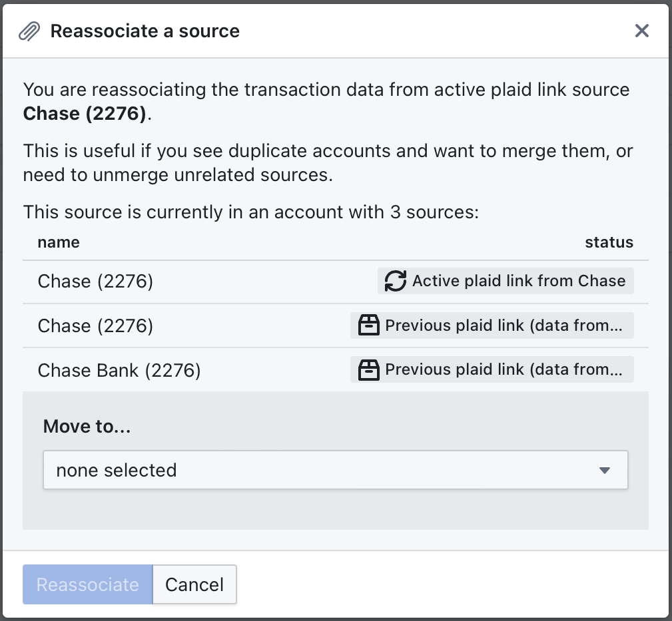The height and width of the screenshot is (621, 672).
Task: Click the 'status' column header
Action: (609, 242)
